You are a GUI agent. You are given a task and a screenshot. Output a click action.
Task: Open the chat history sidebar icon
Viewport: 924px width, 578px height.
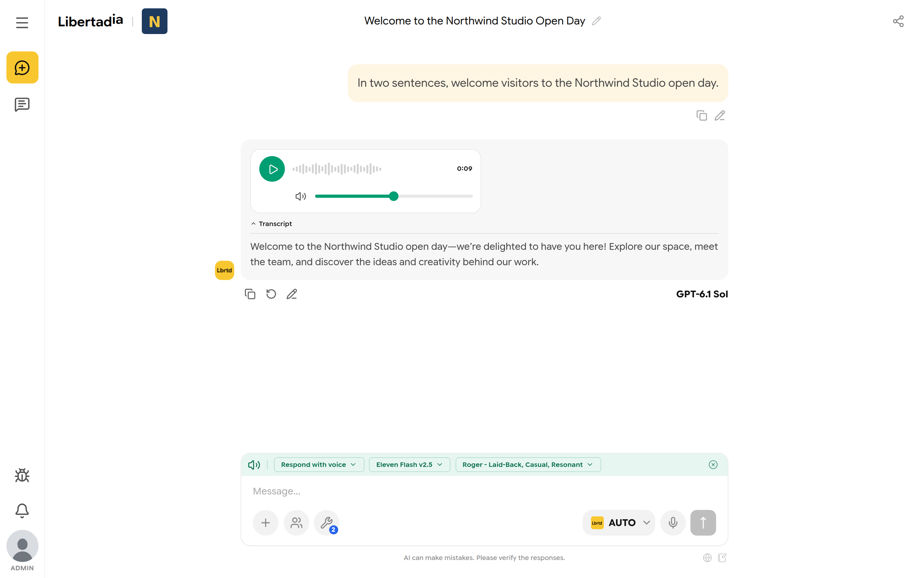pos(22,104)
